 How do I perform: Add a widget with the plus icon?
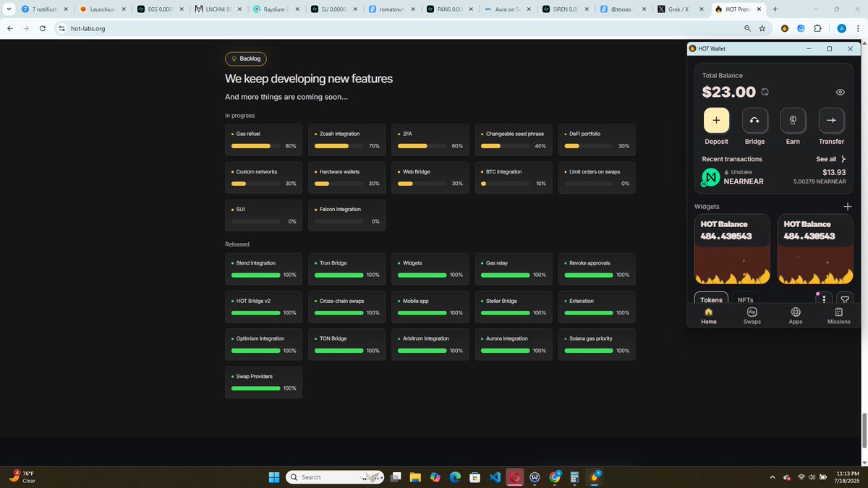[x=848, y=206]
